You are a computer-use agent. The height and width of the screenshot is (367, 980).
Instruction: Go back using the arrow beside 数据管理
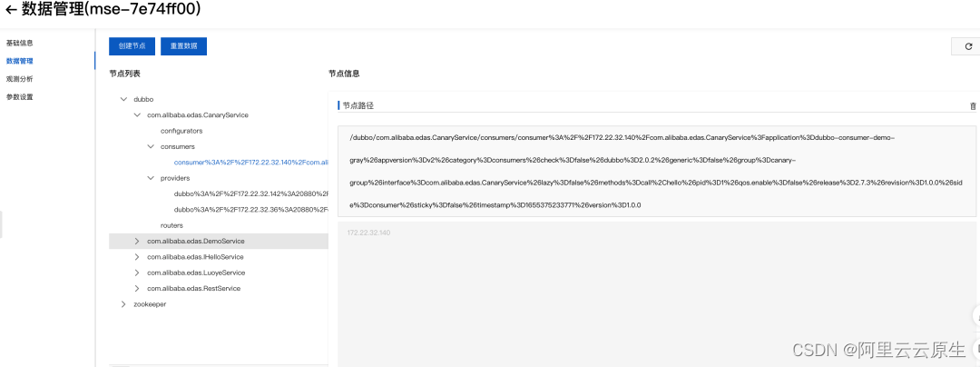point(11,9)
